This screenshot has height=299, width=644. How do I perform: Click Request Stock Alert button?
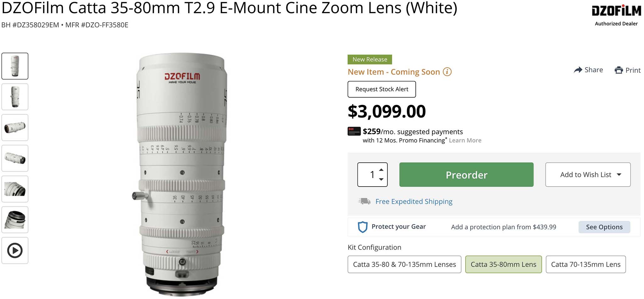[x=381, y=89]
